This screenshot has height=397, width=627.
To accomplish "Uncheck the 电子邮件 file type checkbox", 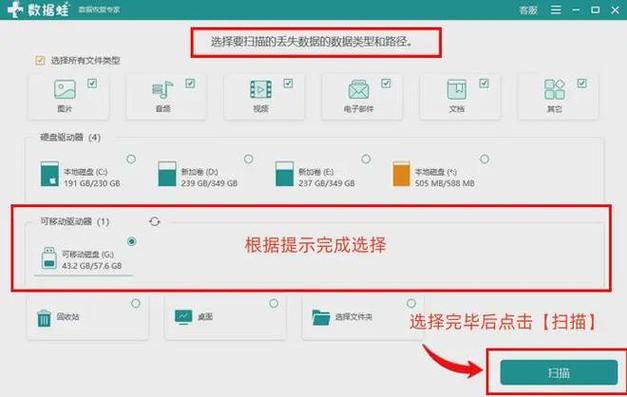I will pos(386,83).
